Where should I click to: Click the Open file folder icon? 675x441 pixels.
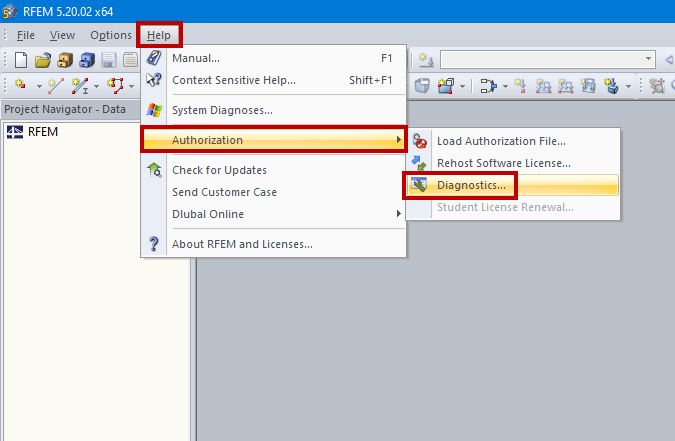(43, 60)
